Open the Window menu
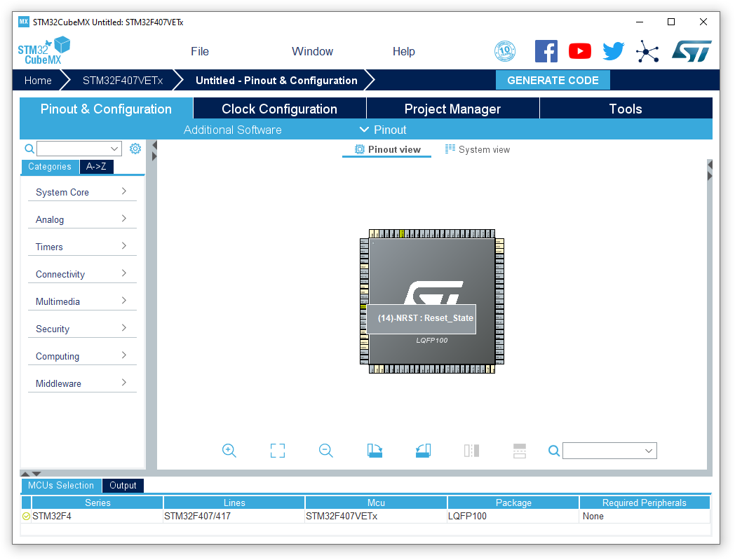Image resolution: width=735 pixels, height=560 pixels. click(x=312, y=51)
